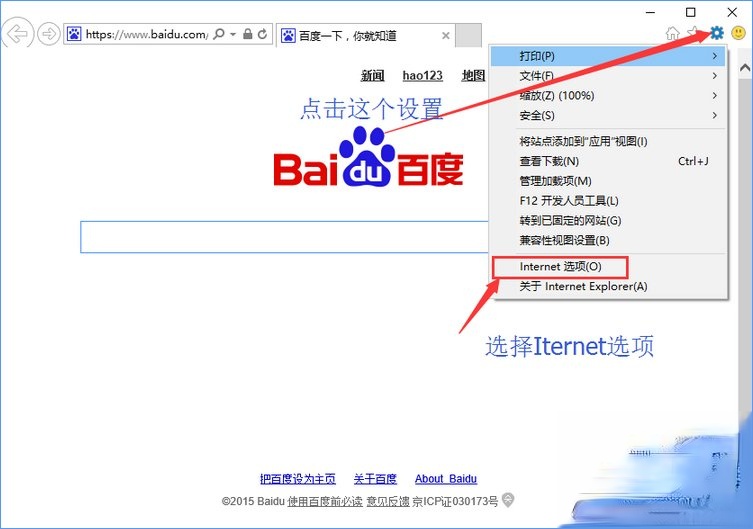Open the address bar autocomplete dropdown arrow
The image size is (753, 529).
(233, 34)
